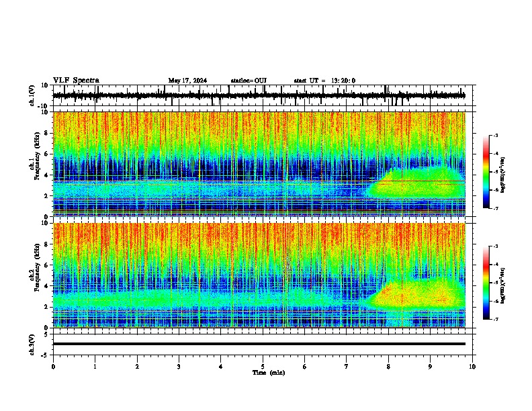Click the ch.2 colorbar label '-7'
The image size is (532, 411).
(495, 319)
